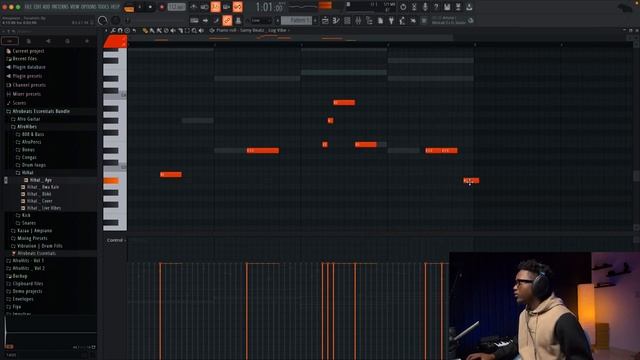640x360 pixels.
Task: Toggle the Record button in transport
Action: pyautogui.click(x=162, y=7)
